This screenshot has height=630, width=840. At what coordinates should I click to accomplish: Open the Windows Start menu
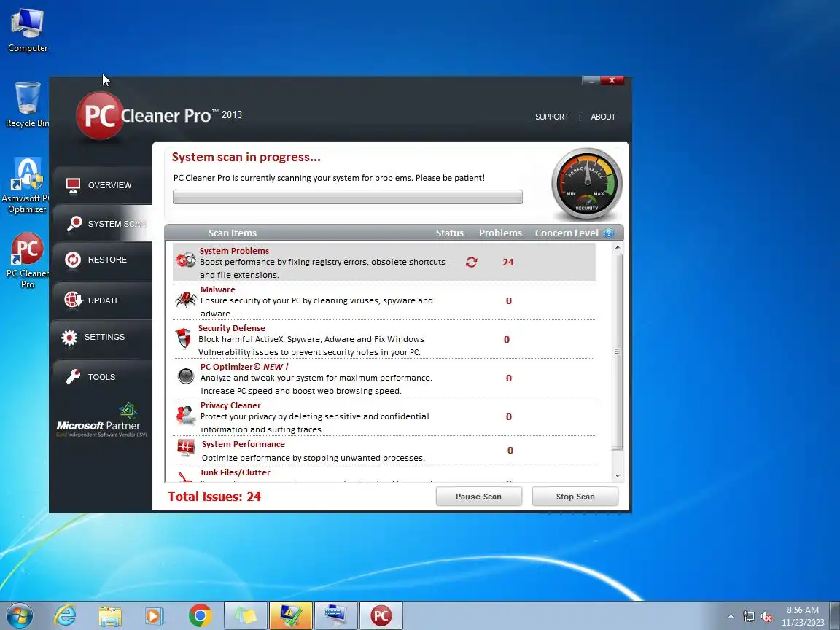[x=20, y=615]
